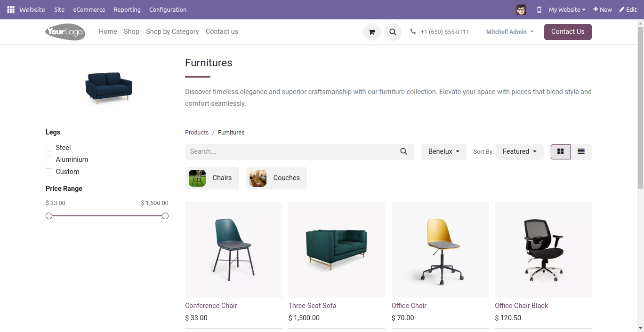Switch to list view layout icon
This screenshot has width=644, height=332.
(x=581, y=151)
